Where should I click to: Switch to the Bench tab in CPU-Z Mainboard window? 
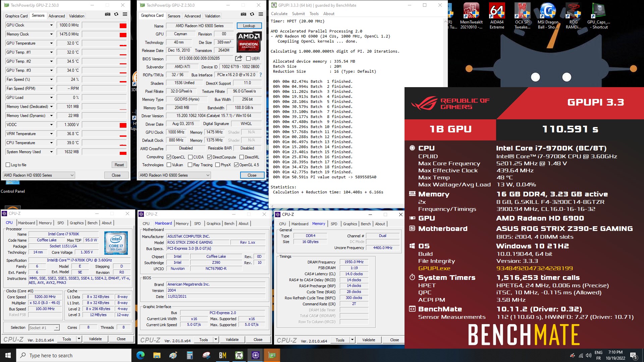pyautogui.click(x=229, y=224)
